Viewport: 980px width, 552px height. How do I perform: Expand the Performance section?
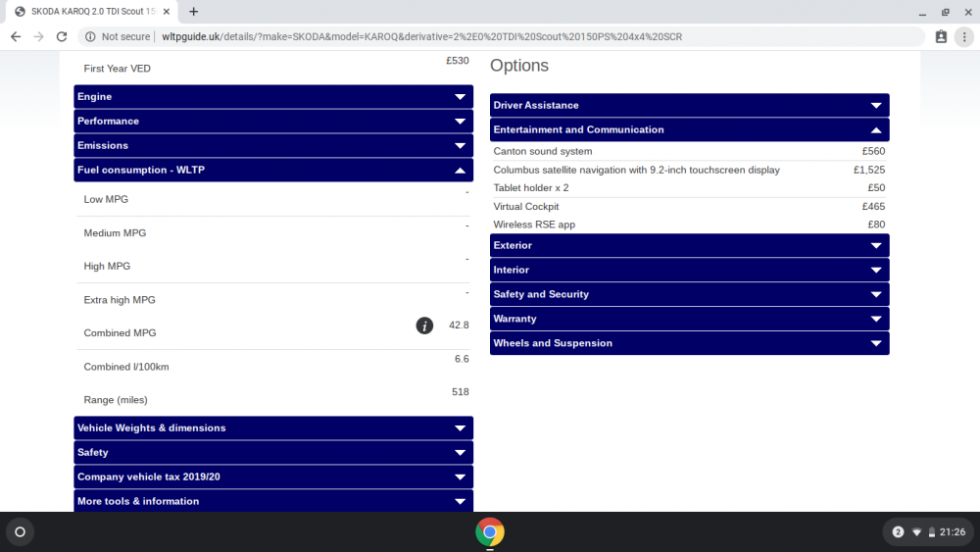[x=273, y=122]
